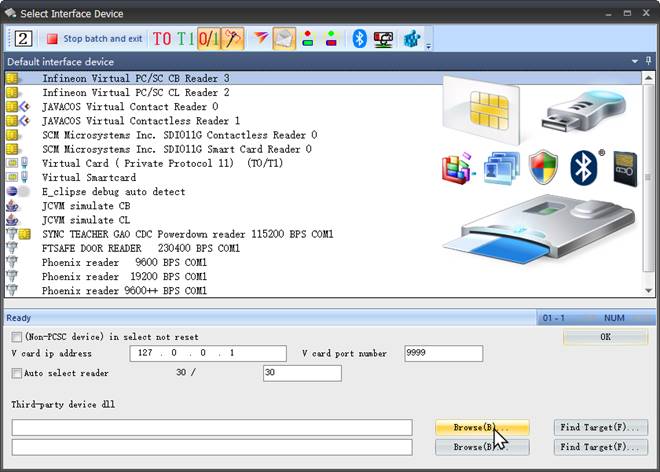The image size is (660, 472).
Task: Click the number 2 toolbar icon
Action: click(x=24, y=39)
